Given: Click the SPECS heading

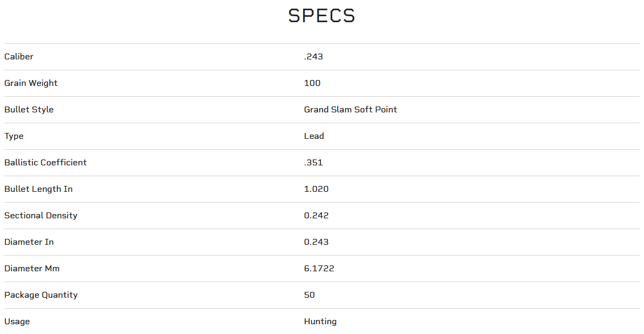Looking at the screenshot, I should (x=321, y=16).
